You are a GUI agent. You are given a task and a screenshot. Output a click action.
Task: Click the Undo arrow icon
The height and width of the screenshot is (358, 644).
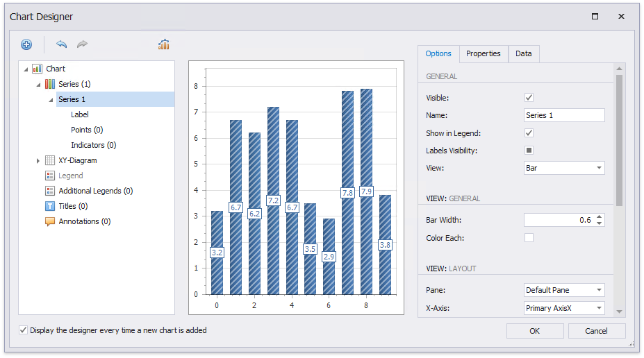(62, 44)
